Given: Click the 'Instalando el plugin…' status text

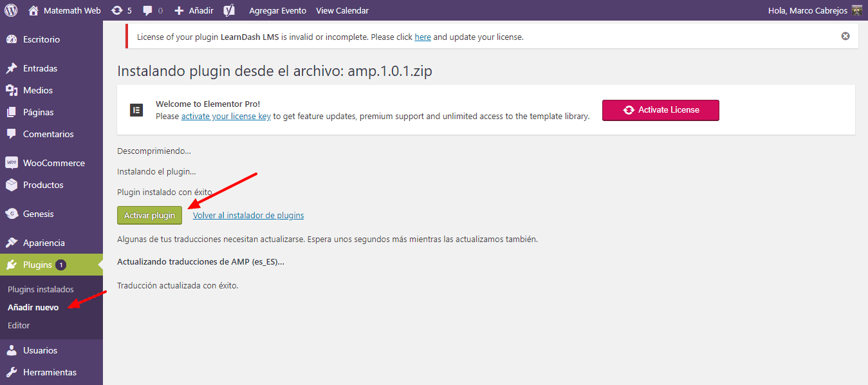Looking at the screenshot, I should click(156, 171).
